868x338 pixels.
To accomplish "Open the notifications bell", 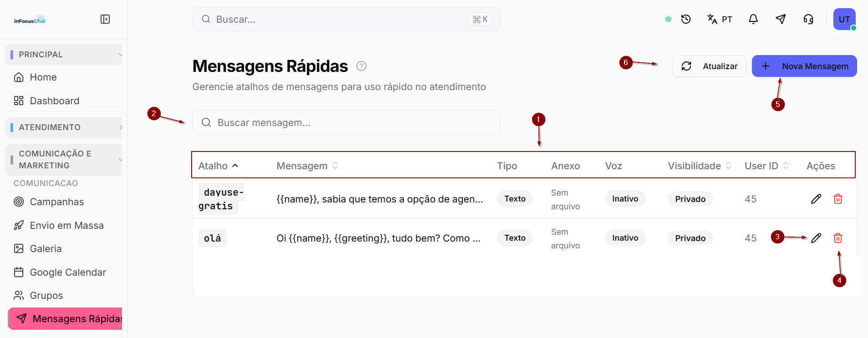I will (x=753, y=19).
